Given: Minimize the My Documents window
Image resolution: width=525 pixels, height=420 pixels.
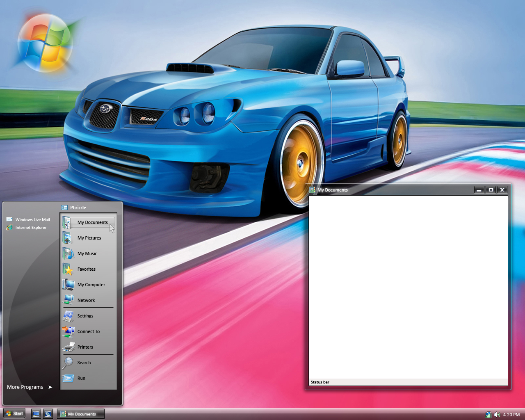Looking at the screenshot, I should tap(479, 190).
